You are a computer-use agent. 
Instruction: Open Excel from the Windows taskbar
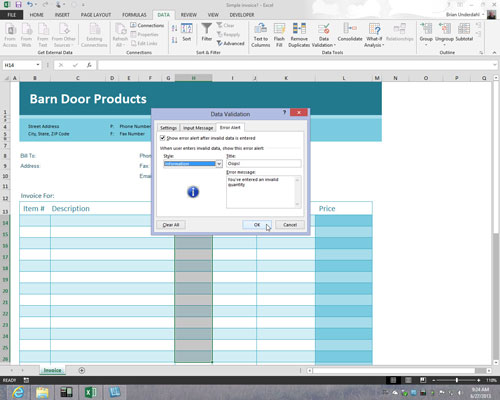point(90,392)
